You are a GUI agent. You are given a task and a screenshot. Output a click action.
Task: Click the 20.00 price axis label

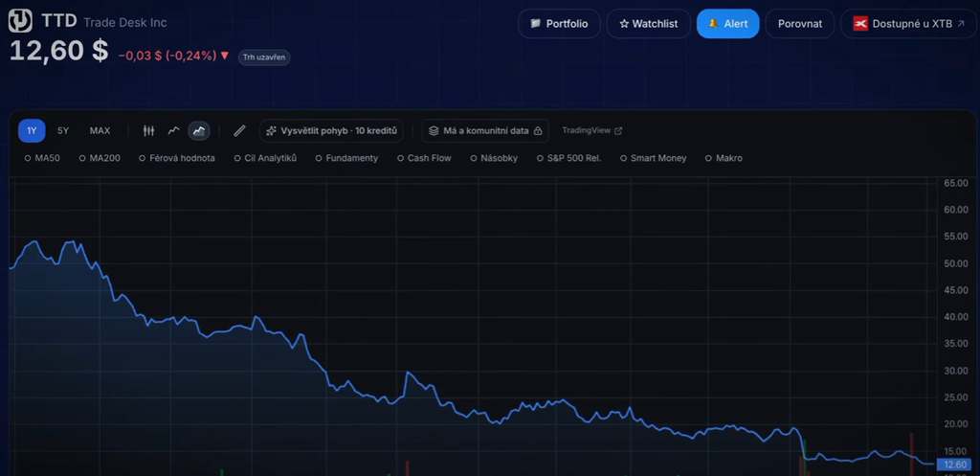[x=956, y=424]
